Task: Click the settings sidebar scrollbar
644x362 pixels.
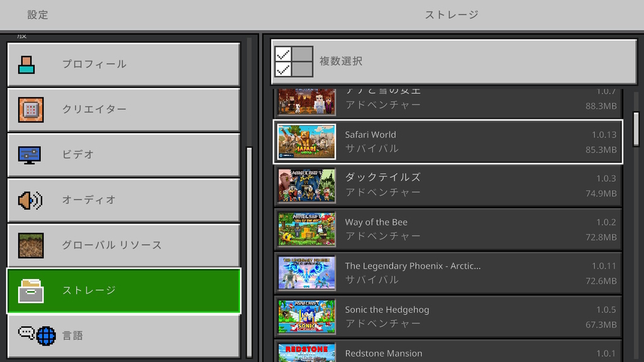Action: pos(249,253)
